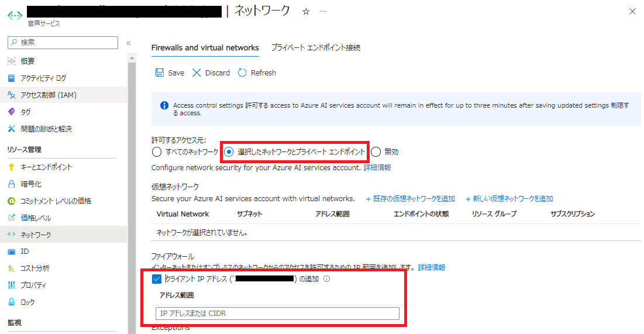The height and width of the screenshot is (334, 644).
Task: Click the Discard toolbar button
Action: click(x=211, y=73)
